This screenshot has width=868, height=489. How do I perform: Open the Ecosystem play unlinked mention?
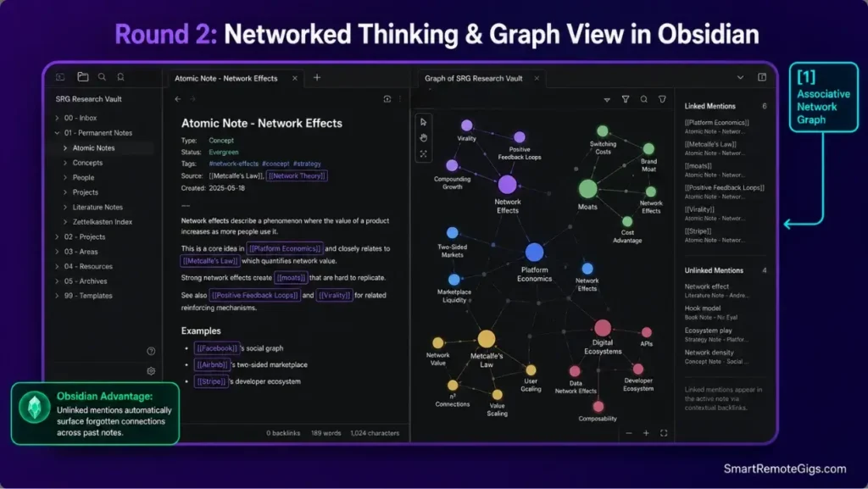coord(708,331)
